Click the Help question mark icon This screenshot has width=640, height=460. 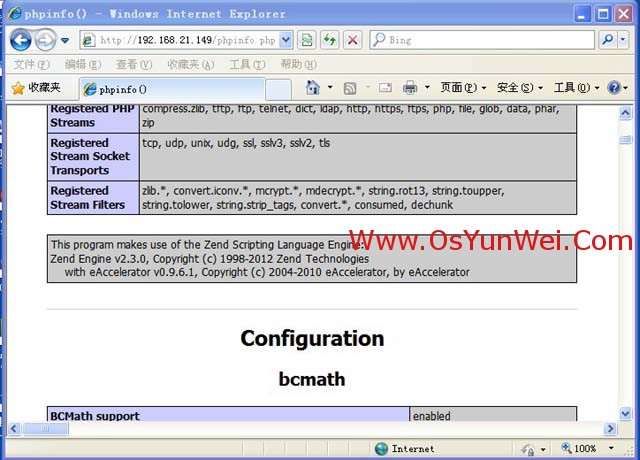point(614,87)
